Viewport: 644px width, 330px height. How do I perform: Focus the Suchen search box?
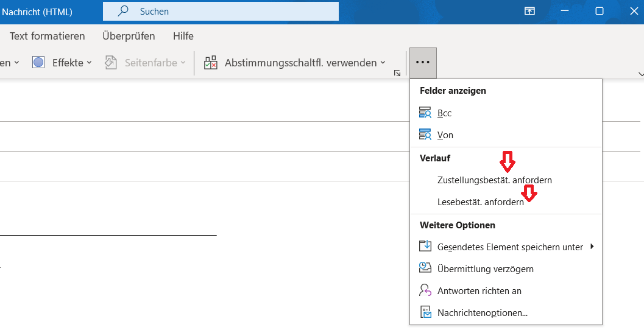point(221,11)
